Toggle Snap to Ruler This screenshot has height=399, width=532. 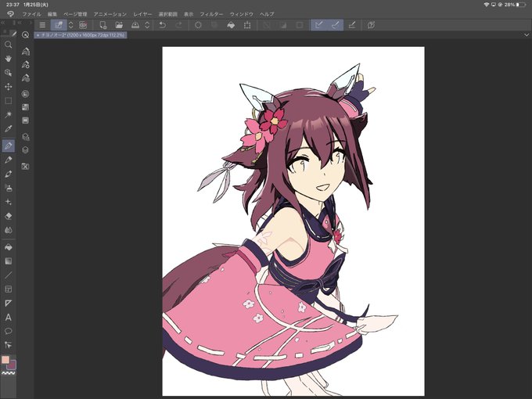pyautogui.click(x=319, y=25)
